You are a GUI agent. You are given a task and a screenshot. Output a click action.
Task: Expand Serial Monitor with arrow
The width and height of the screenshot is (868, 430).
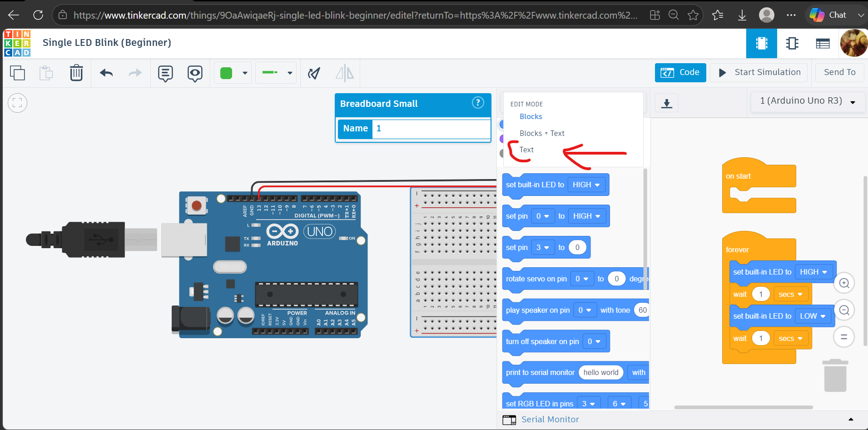coord(851,420)
